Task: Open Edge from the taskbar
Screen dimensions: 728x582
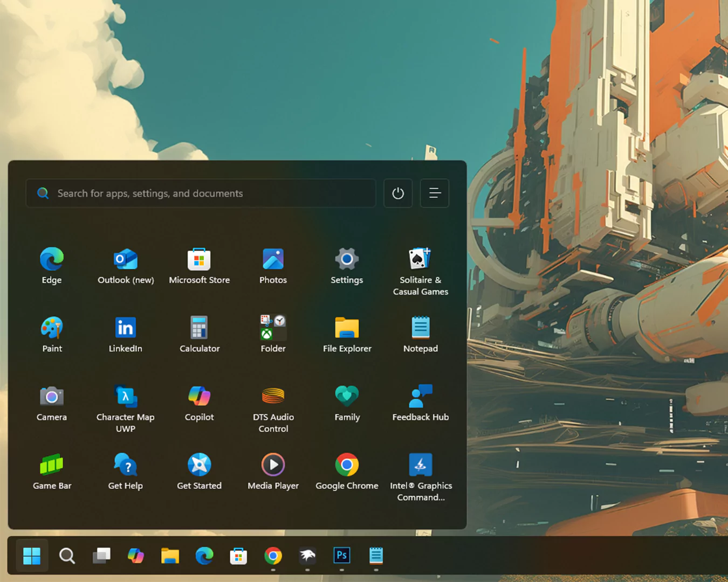Action: coord(204,556)
